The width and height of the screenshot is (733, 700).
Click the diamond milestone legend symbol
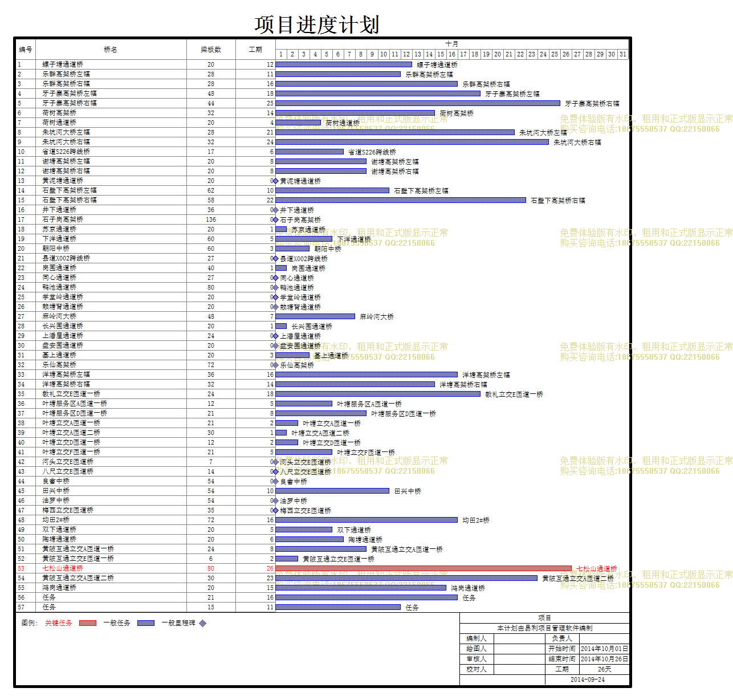[x=202, y=623]
